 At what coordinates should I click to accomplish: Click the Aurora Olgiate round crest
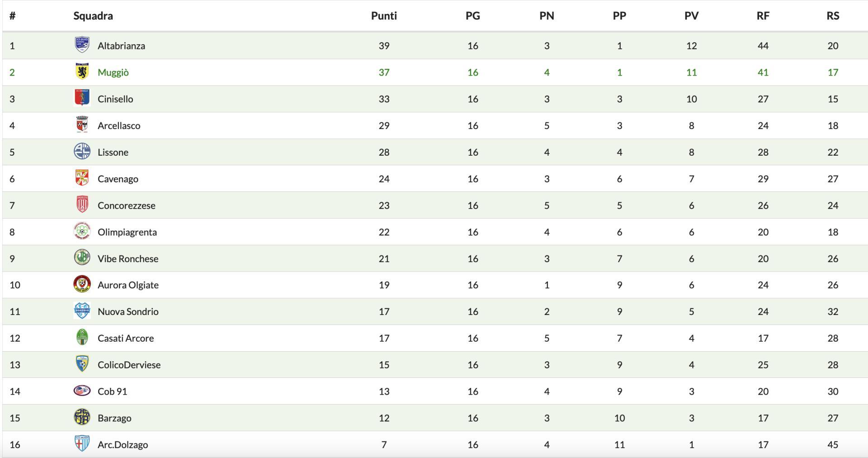82,285
